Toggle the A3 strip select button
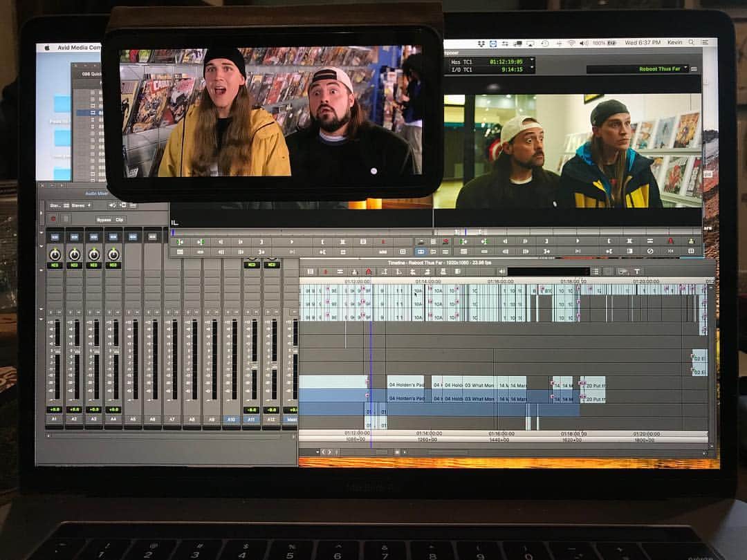The image size is (747, 560). [x=94, y=236]
